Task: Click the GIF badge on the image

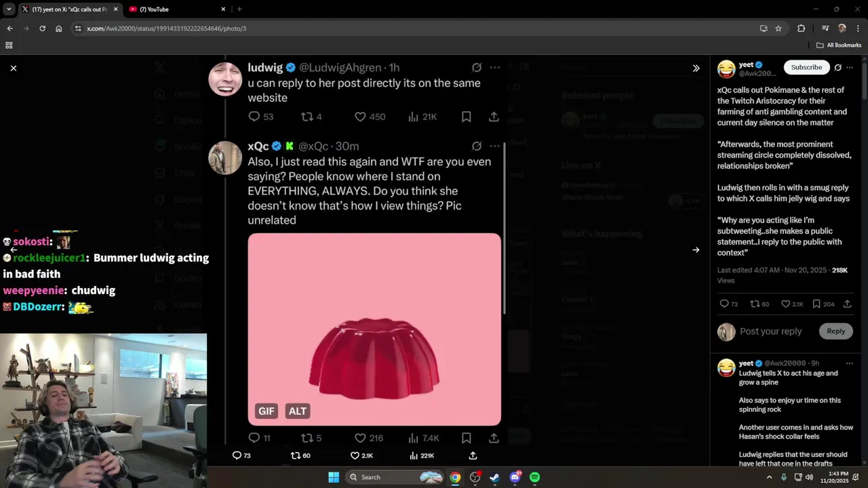Action: point(267,411)
